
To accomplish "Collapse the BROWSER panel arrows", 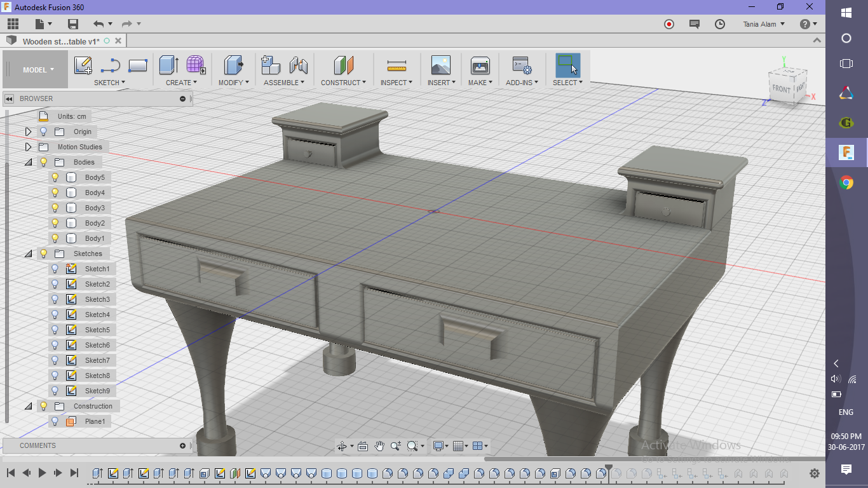I will [x=10, y=98].
